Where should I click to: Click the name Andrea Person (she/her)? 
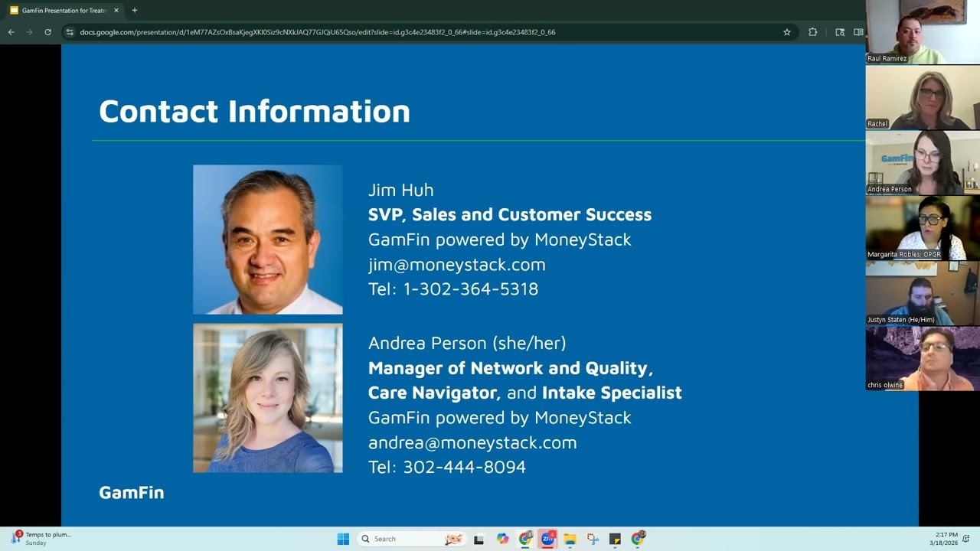467,343
